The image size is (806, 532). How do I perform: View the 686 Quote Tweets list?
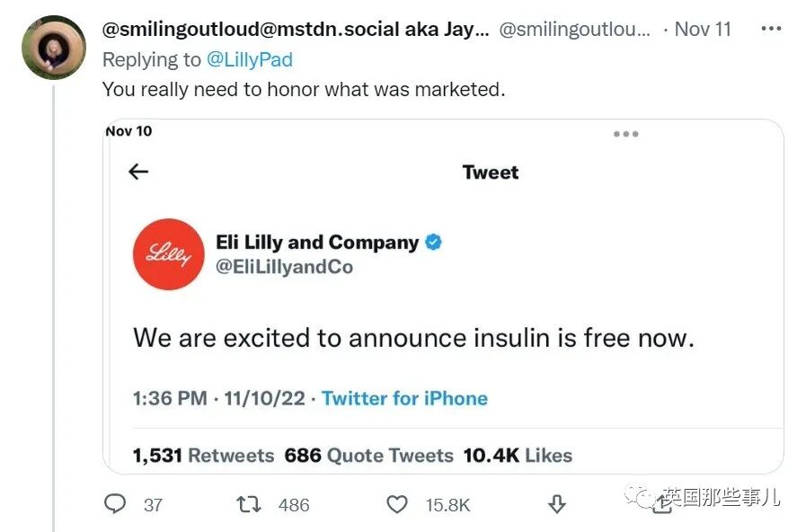coord(369,456)
